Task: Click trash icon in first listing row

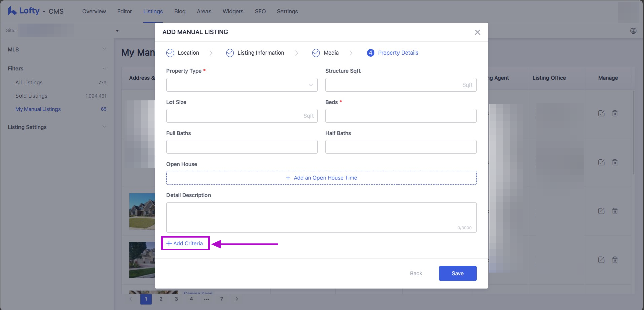Action: (x=615, y=113)
